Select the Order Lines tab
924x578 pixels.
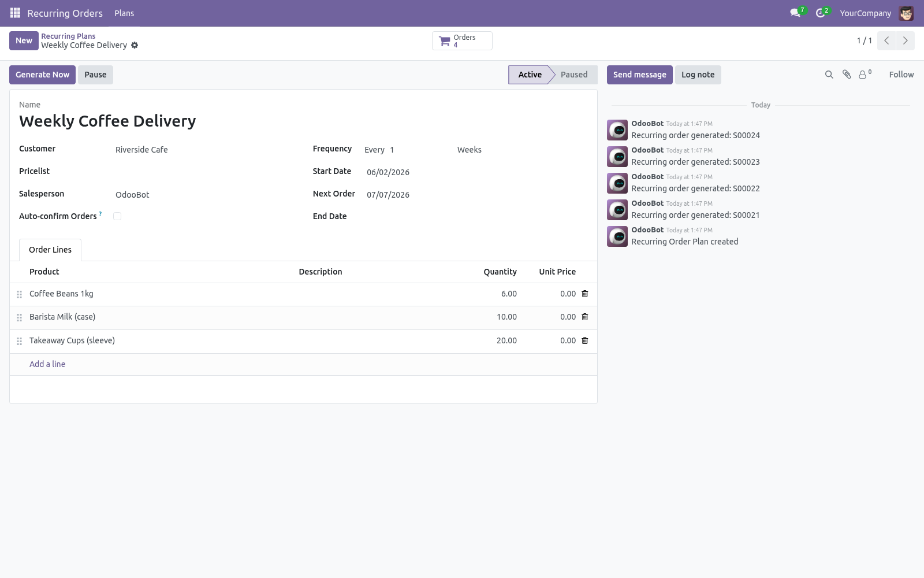point(50,250)
